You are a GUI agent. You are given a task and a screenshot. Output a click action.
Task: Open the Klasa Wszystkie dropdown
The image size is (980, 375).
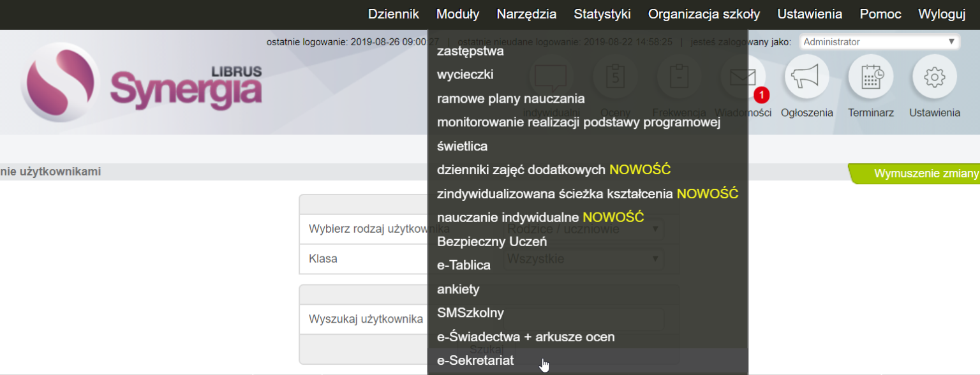[708, 259]
